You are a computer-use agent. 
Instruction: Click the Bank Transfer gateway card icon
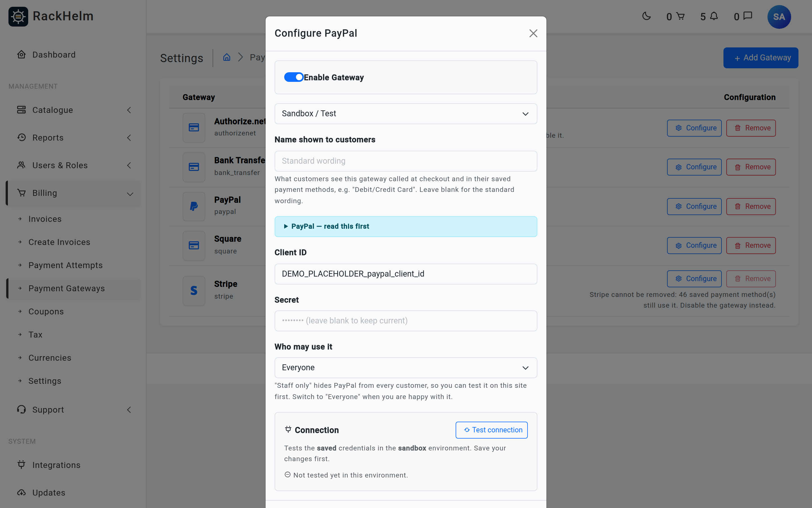coord(194,167)
